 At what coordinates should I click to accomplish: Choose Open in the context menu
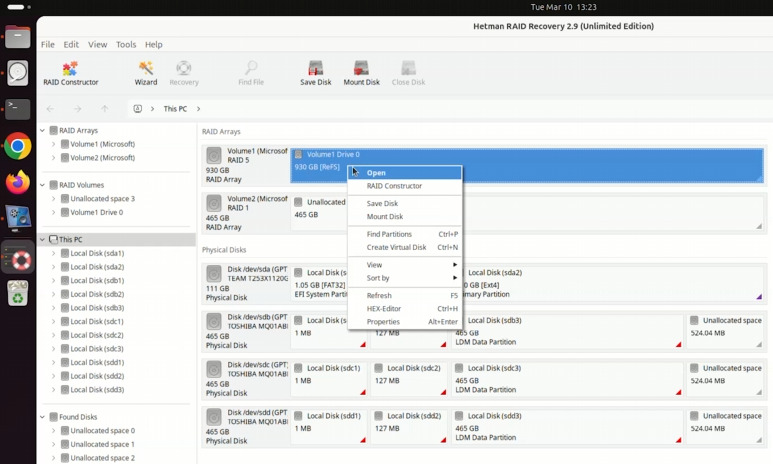click(405, 173)
